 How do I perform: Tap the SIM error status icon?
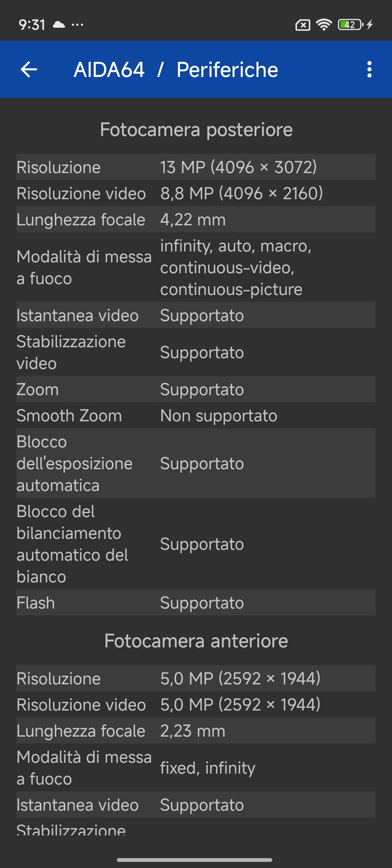pos(303,25)
